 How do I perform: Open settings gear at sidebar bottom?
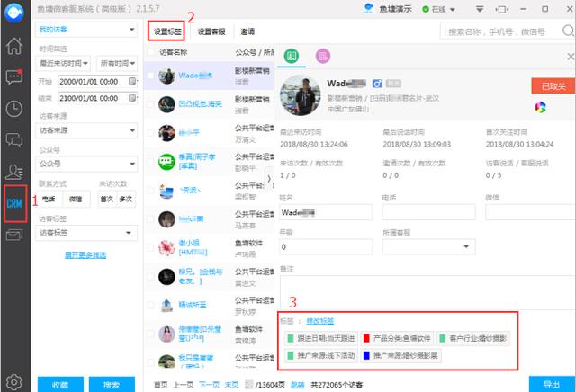(14, 381)
